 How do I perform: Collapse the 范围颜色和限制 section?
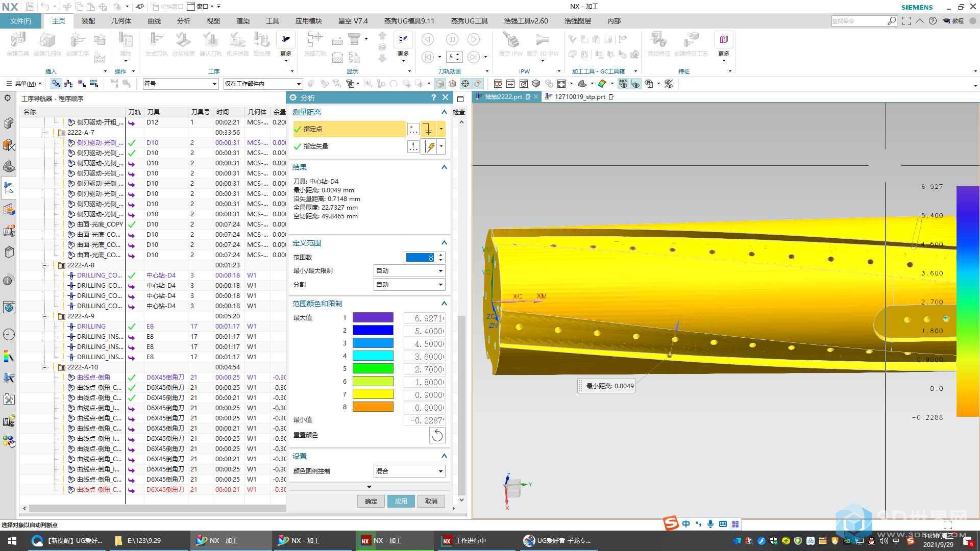tap(444, 304)
